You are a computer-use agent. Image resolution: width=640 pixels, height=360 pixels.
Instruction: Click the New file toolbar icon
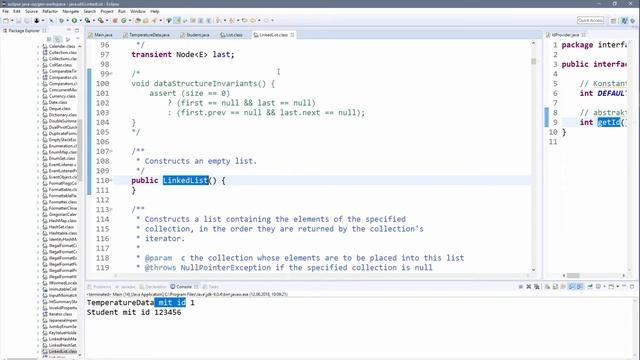tap(6, 20)
